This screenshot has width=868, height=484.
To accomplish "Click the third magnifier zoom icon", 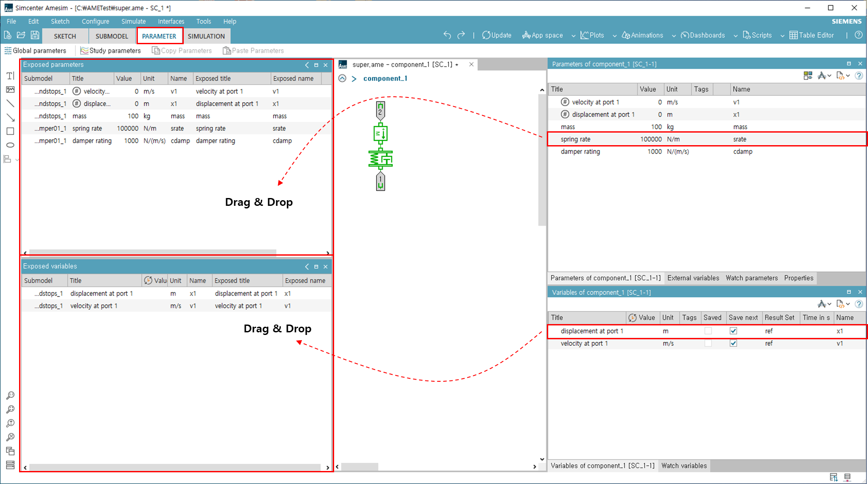I will (10, 423).
